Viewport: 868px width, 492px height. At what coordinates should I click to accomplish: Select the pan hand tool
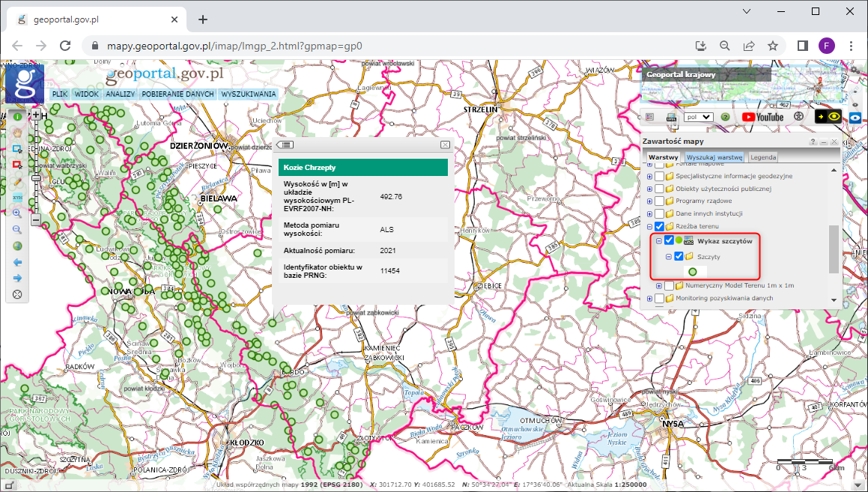(x=17, y=132)
